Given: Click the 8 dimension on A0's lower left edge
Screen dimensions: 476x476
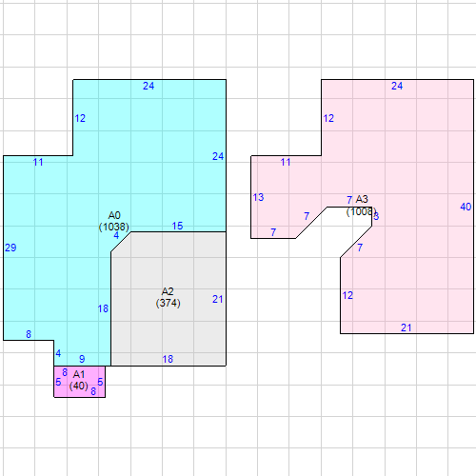Looking at the screenshot, I should pos(29,334).
